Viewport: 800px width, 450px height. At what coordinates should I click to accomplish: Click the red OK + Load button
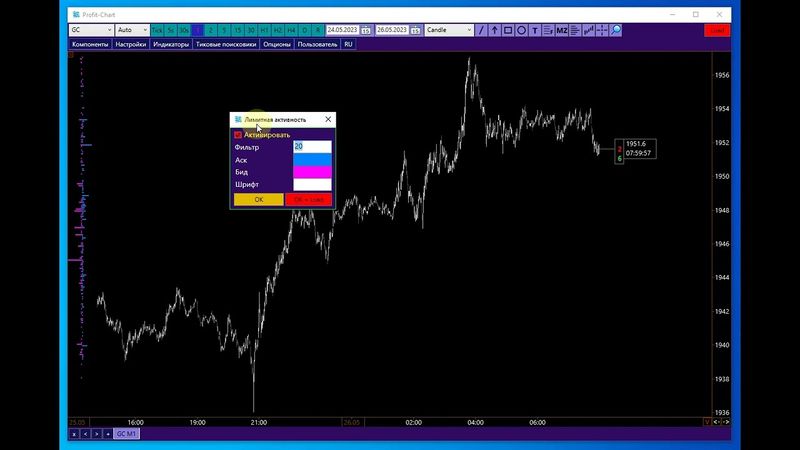[x=309, y=199]
